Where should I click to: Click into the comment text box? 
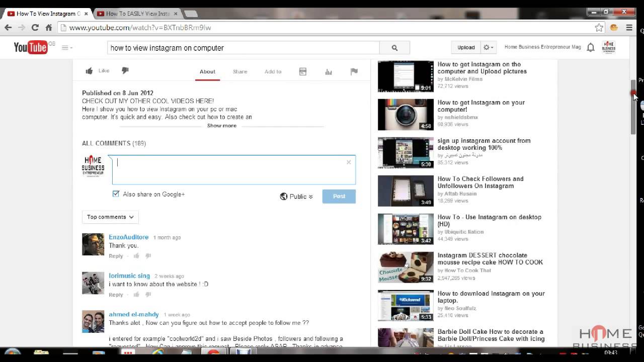[x=233, y=170]
